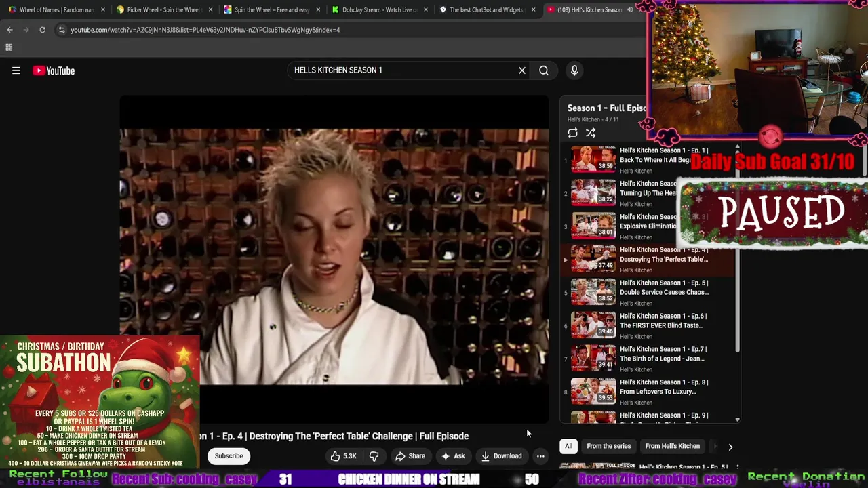This screenshot has height=488, width=868.
Task: Clear the search box with the X
Action: [522, 70]
